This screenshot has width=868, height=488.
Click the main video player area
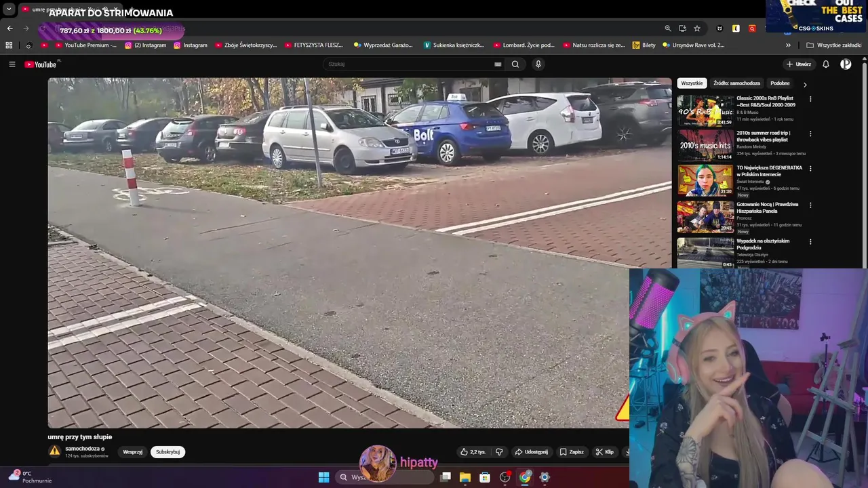coord(359,253)
